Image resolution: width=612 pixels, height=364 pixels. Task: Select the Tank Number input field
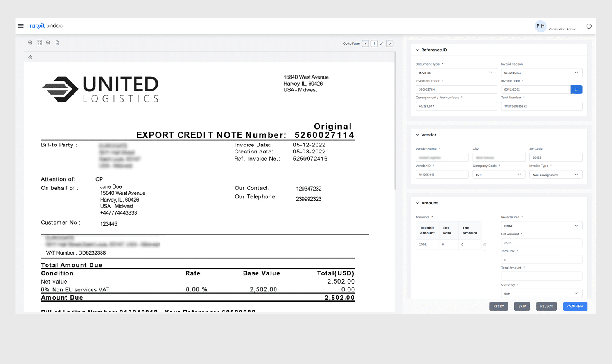(x=541, y=106)
